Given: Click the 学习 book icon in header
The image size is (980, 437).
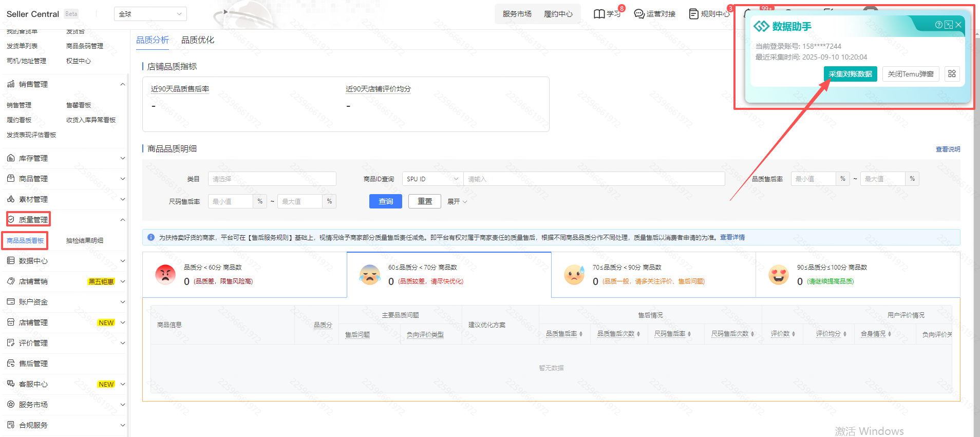Looking at the screenshot, I should (599, 14).
